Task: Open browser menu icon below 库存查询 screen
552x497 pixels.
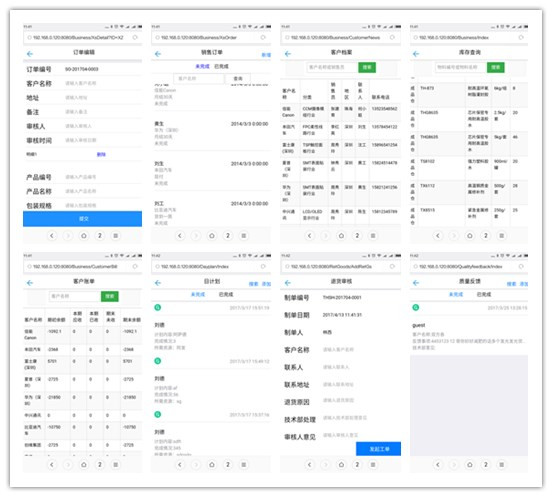Action: pos(502,236)
